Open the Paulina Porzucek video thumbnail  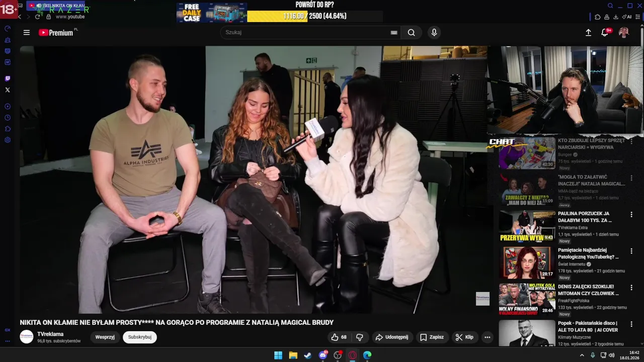(527, 226)
